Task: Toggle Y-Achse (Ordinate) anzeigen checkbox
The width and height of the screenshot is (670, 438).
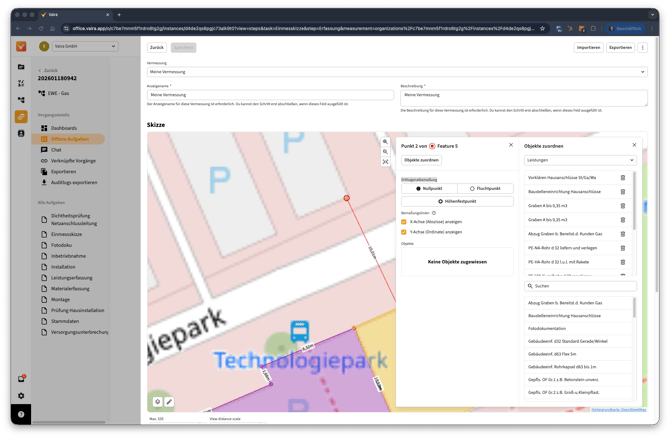Action: (403, 232)
